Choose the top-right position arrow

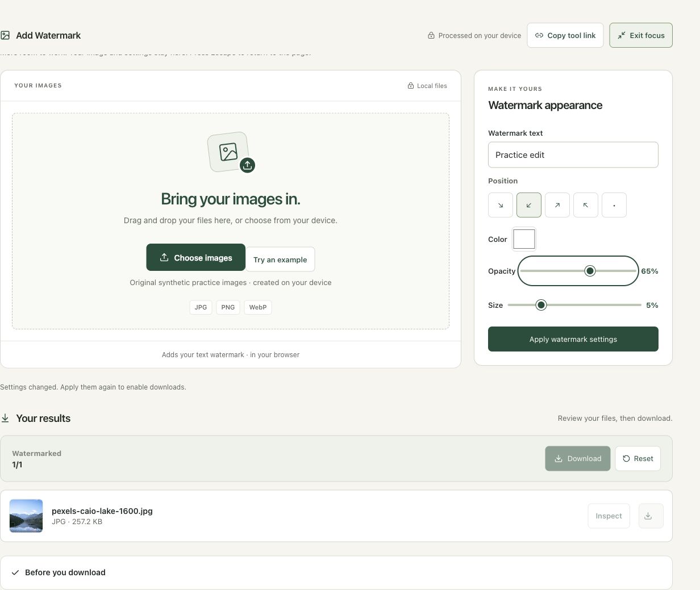coord(557,205)
